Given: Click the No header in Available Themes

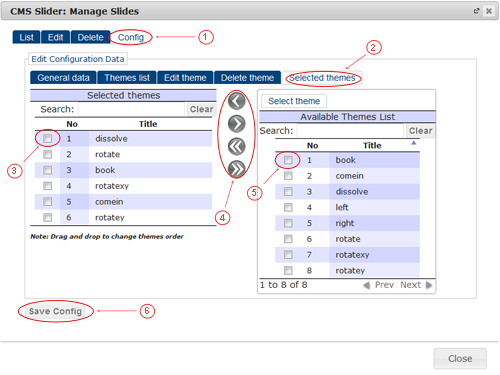Looking at the screenshot, I should click(312, 146).
